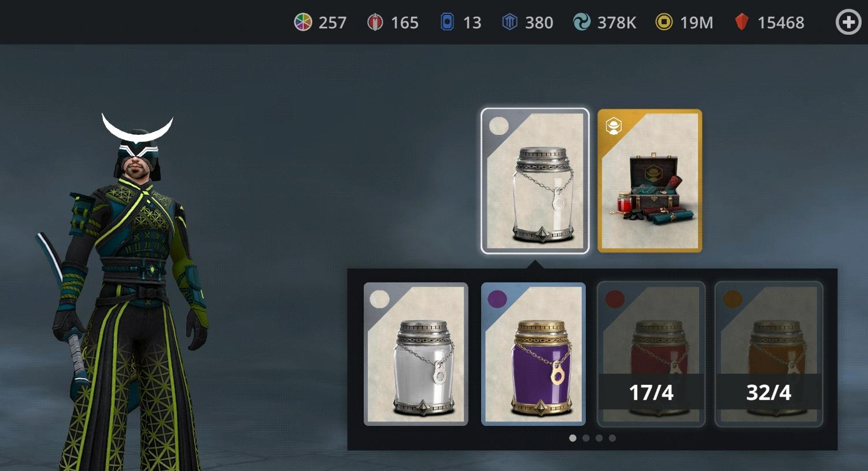Click the blue hexagon currency icon showing 380
Screen dimensions: 868x471
509,22
